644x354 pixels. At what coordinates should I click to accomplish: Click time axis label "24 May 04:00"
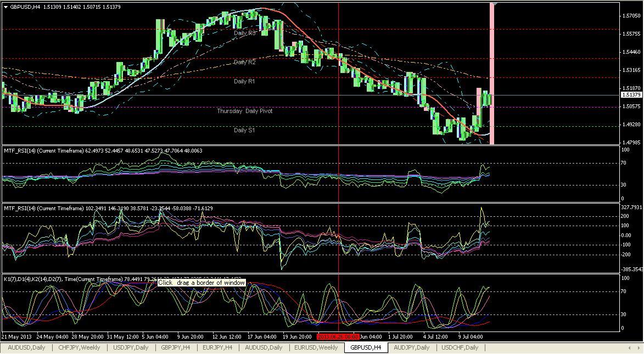(52, 337)
